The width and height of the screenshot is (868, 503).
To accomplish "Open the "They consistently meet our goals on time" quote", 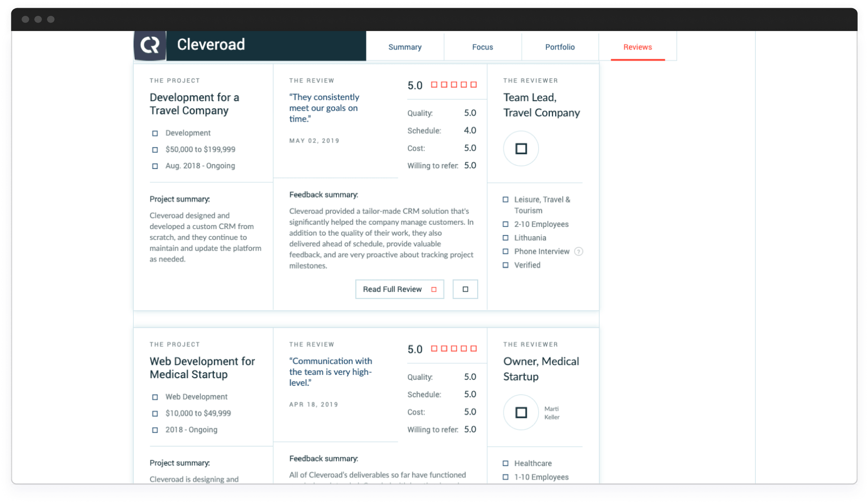I will (324, 108).
